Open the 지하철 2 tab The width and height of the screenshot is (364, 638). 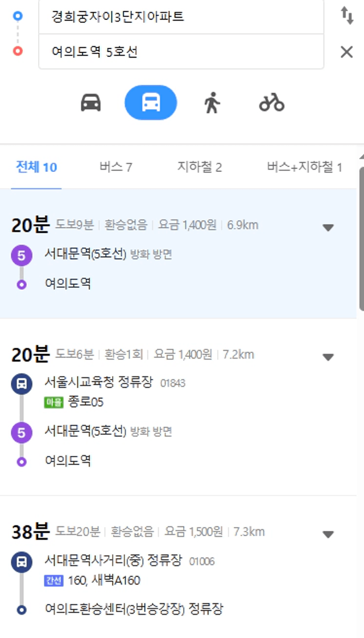tap(199, 167)
